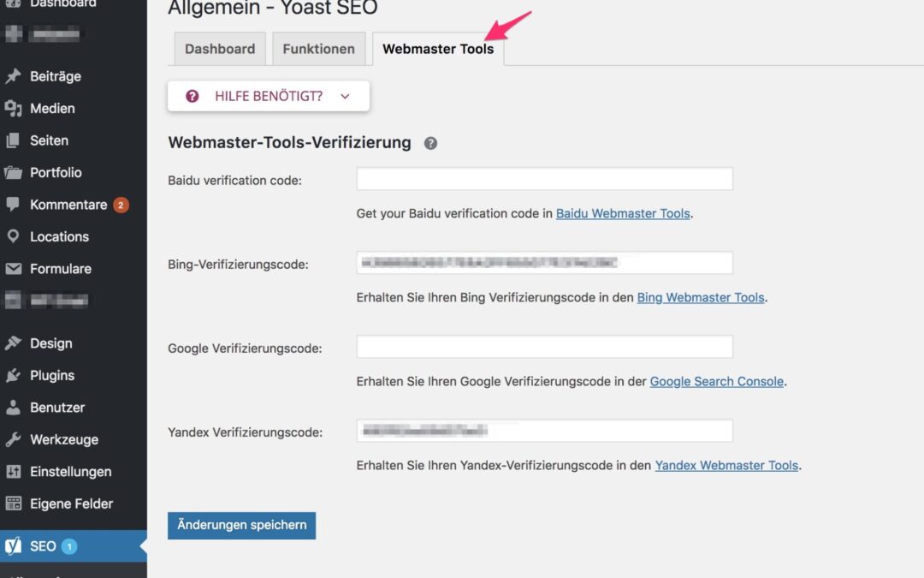The height and width of the screenshot is (578, 924).
Task: Click into the Google Verifizierungscode field
Action: (544, 347)
